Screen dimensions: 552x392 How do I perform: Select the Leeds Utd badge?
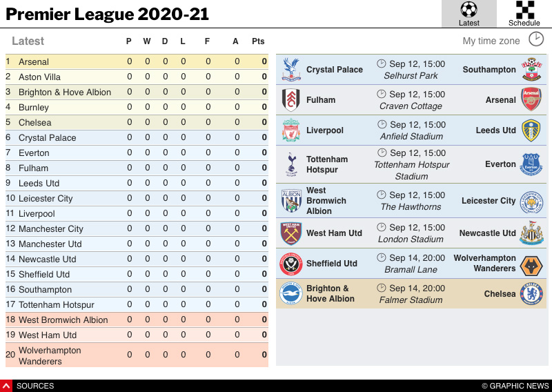click(531, 130)
